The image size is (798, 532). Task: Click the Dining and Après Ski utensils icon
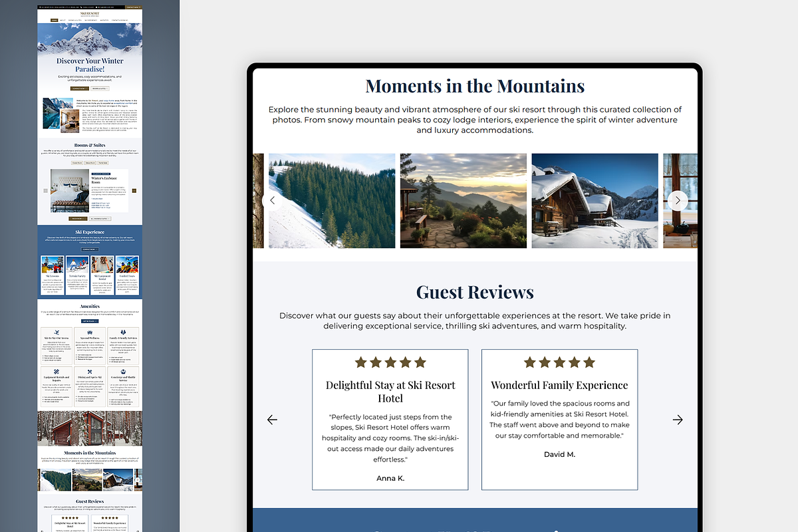tap(90, 371)
